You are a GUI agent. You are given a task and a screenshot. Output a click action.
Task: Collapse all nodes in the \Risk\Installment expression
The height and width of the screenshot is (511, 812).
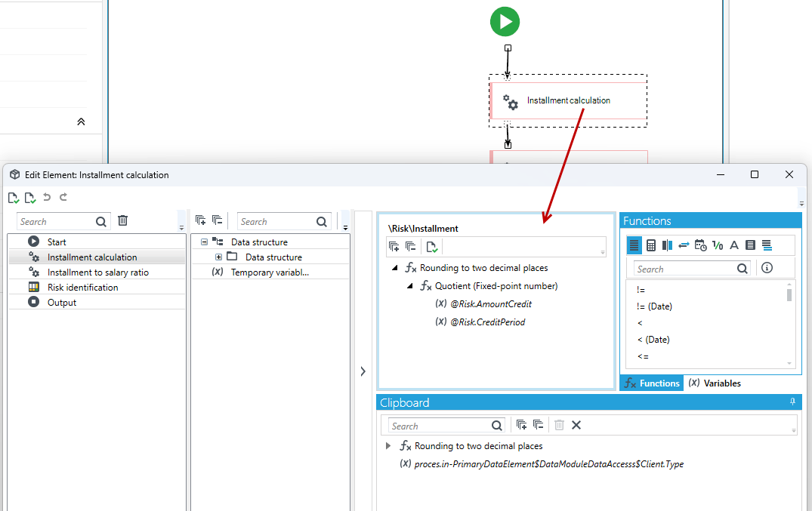point(410,247)
